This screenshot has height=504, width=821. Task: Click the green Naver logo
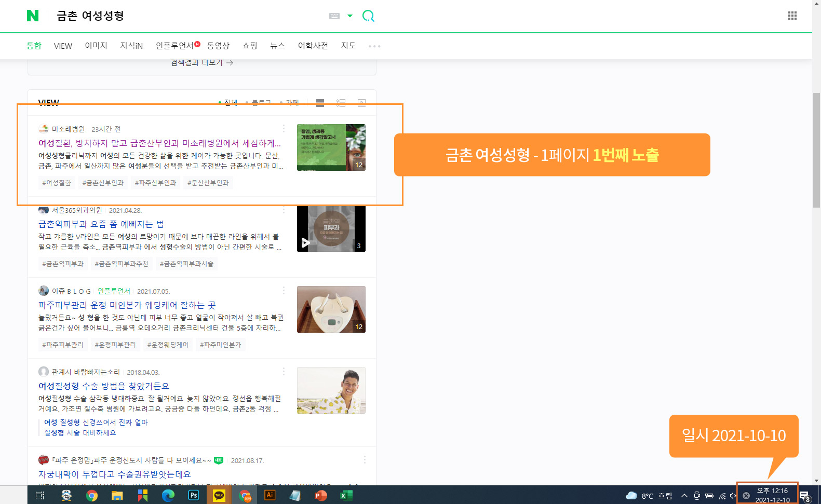33,16
